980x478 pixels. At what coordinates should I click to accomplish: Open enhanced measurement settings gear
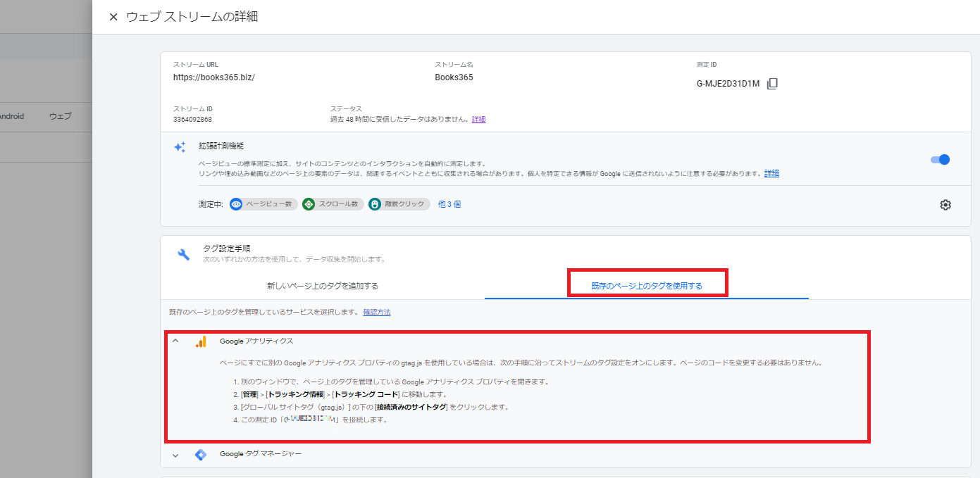945,205
